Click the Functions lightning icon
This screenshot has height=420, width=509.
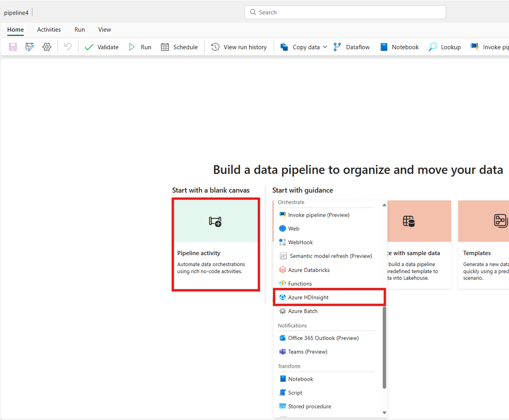coord(283,283)
